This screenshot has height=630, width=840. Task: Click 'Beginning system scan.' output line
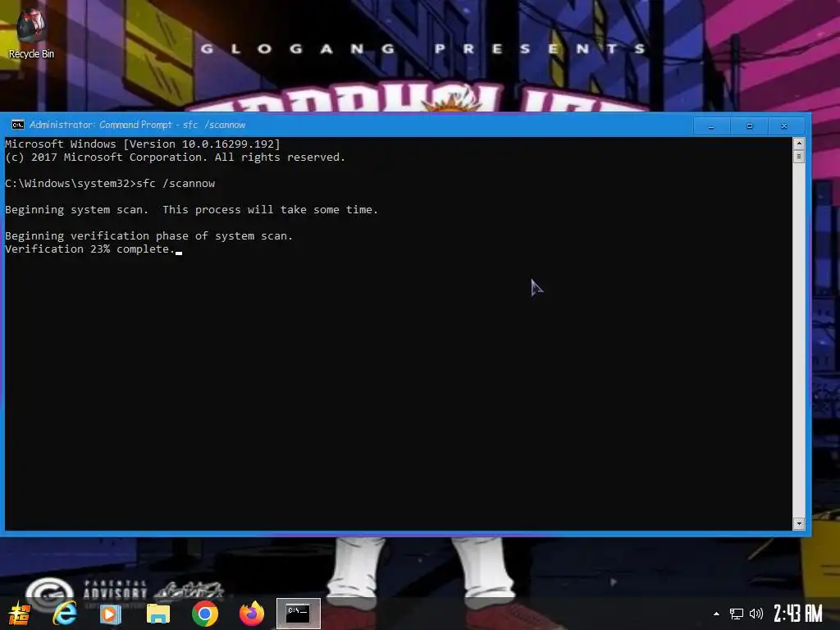point(191,209)
